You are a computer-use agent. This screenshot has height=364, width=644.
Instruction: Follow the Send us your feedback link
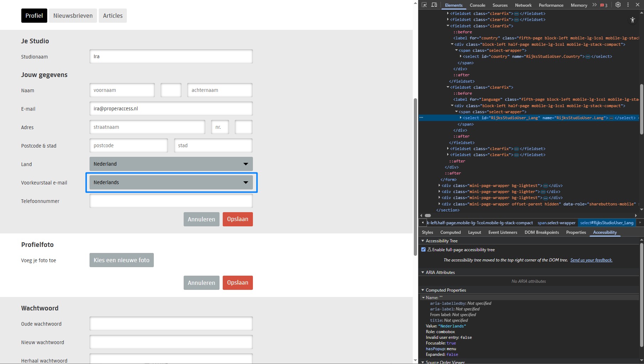coord(591,260)
